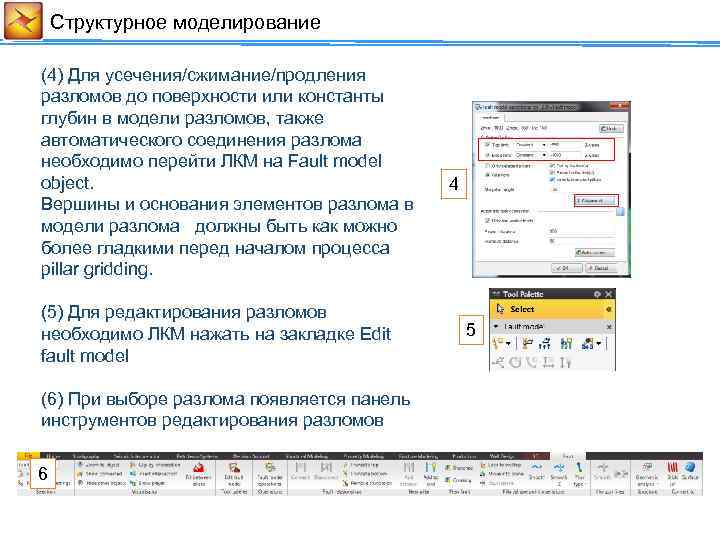720x540 pixels.
Task: Select the fourth green pillar tool in palette
Action: (566, 343)
